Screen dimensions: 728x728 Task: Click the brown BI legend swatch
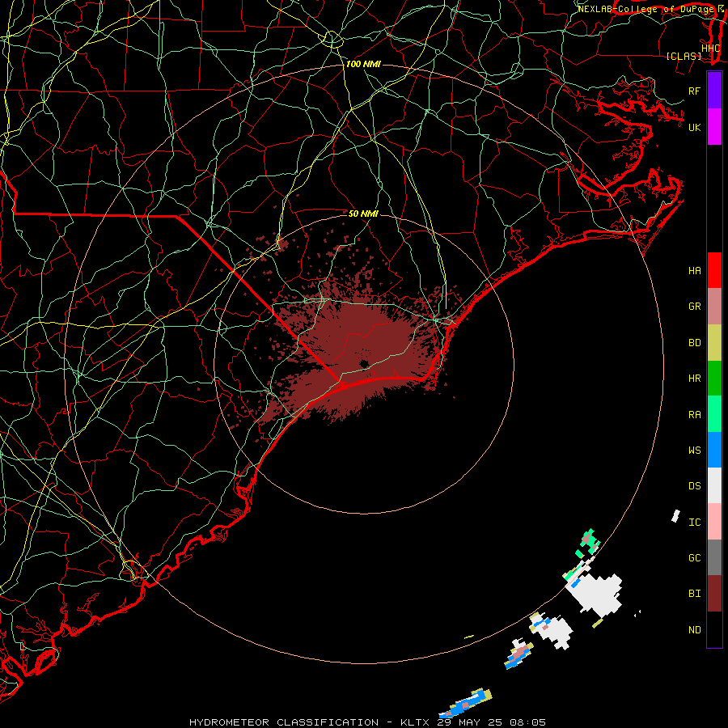pyautogui.click(x=714, y=594)
